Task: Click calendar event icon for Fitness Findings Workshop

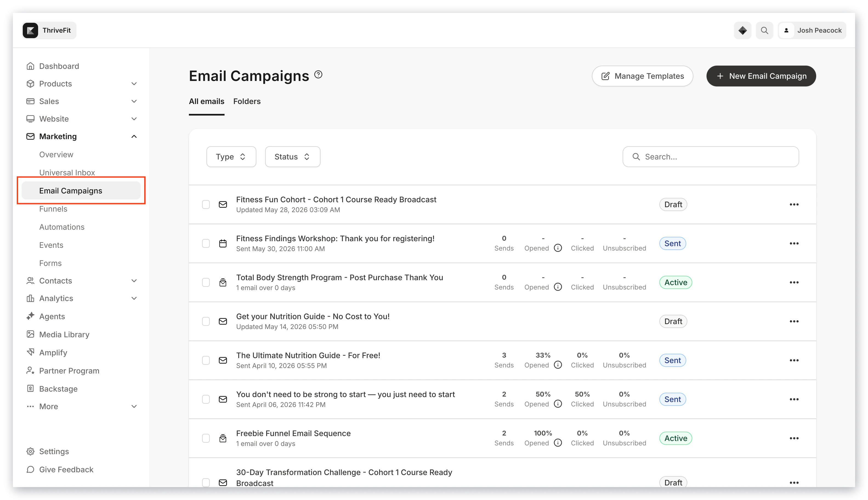Action: [223, 243]
